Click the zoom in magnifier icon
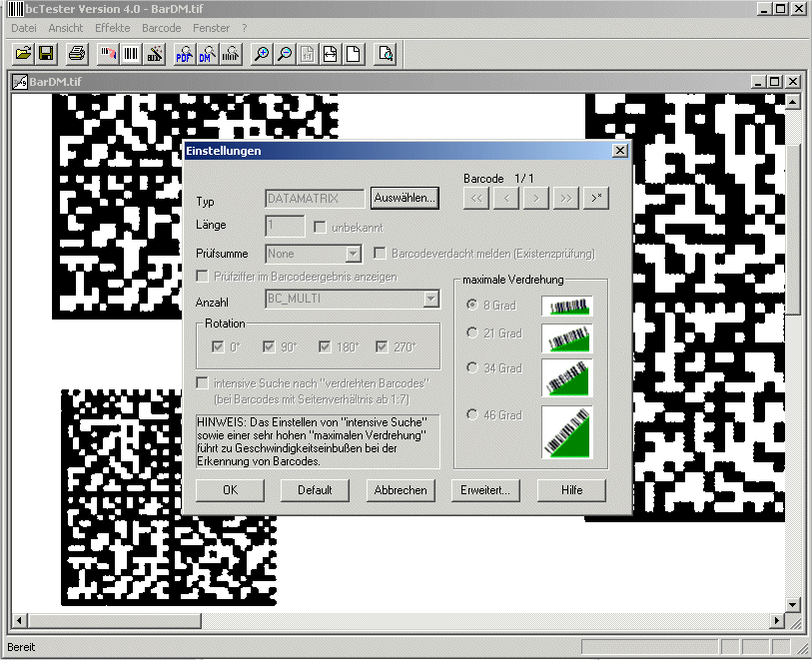 click(262, 54)
